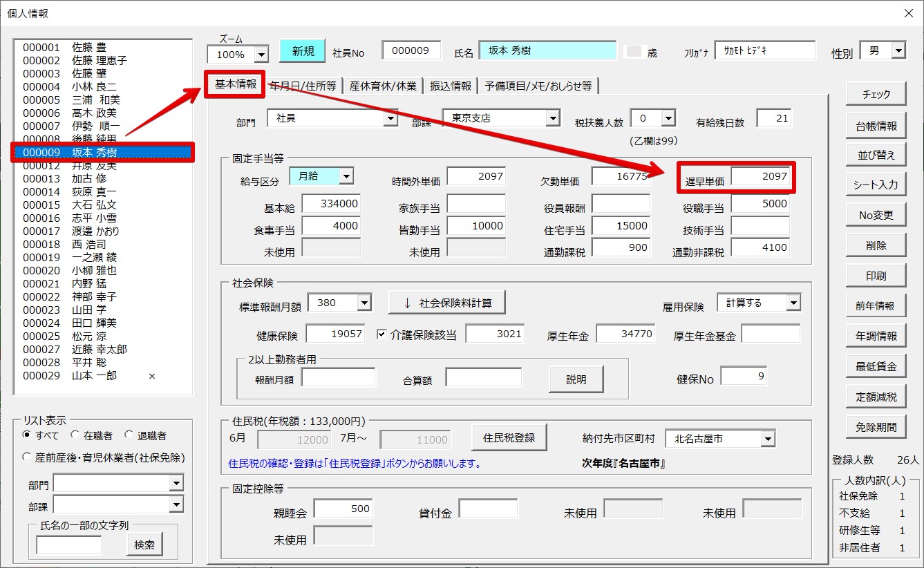
Task: Open 台帳情報 from the right panel
Action: [876, 125]
